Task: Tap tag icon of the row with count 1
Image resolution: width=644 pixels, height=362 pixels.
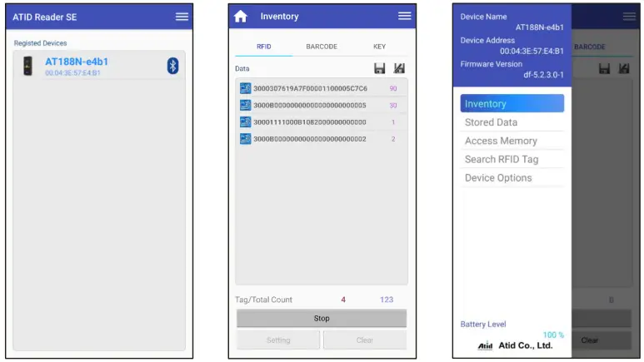Action: (x=245, y=121)
